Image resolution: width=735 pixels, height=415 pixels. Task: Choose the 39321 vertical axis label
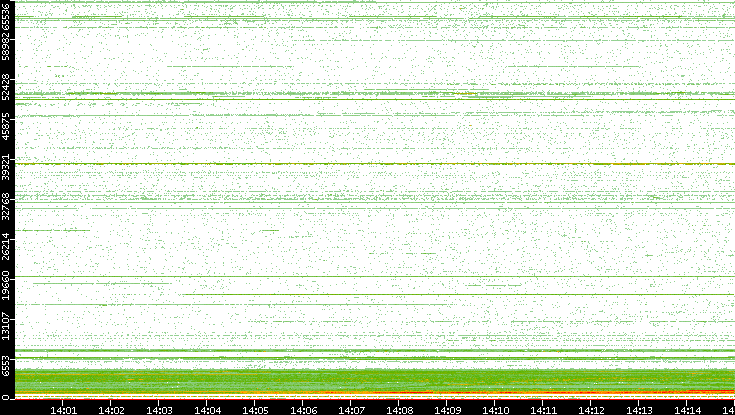pyautogui.click(x=6, y=167)
